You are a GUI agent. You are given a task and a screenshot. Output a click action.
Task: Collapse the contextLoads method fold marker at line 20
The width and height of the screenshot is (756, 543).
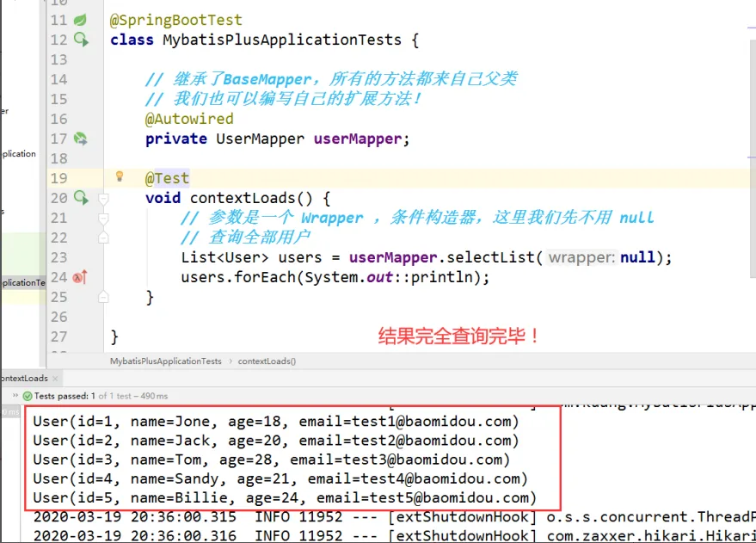(x=103, y=198)
